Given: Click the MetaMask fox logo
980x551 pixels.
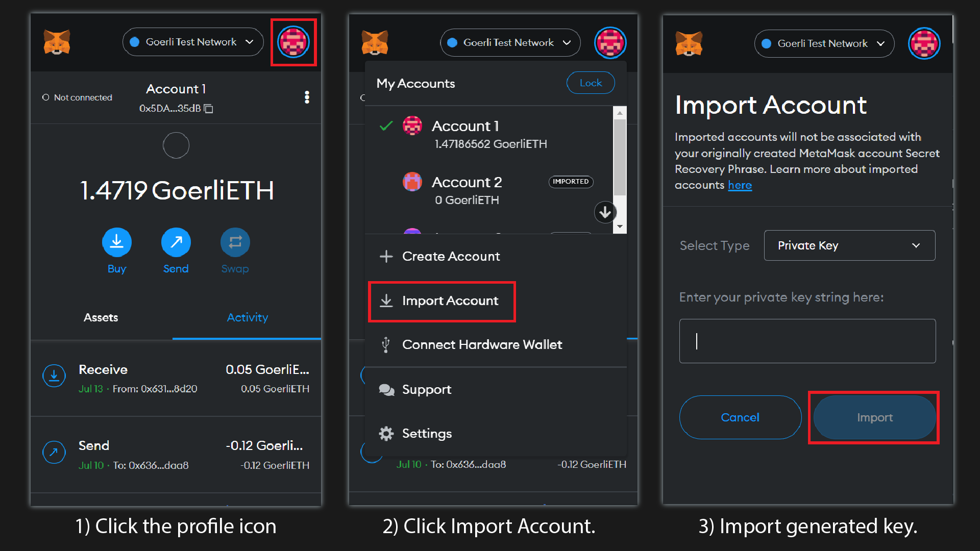Looking at the screenshot, I should (x=57, y=42).
